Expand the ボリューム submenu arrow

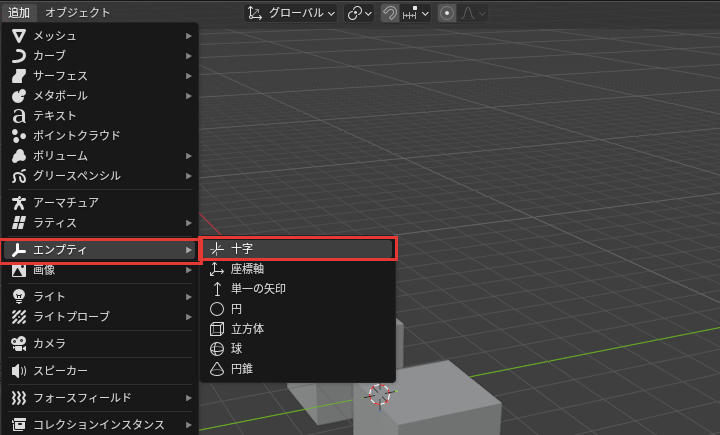pyautogui.click(x=188, y=156)
